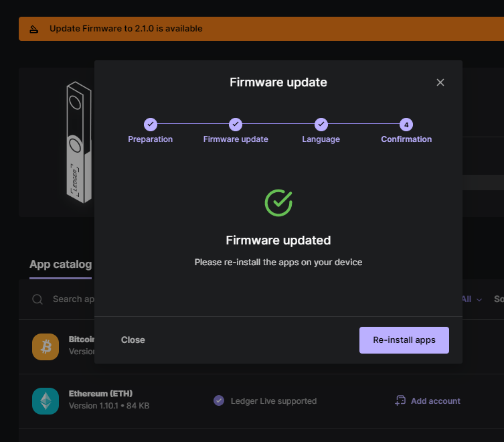Click the Ledger Live supported check badge
This screenshot has width=504, height=442.
coord(219,400)
